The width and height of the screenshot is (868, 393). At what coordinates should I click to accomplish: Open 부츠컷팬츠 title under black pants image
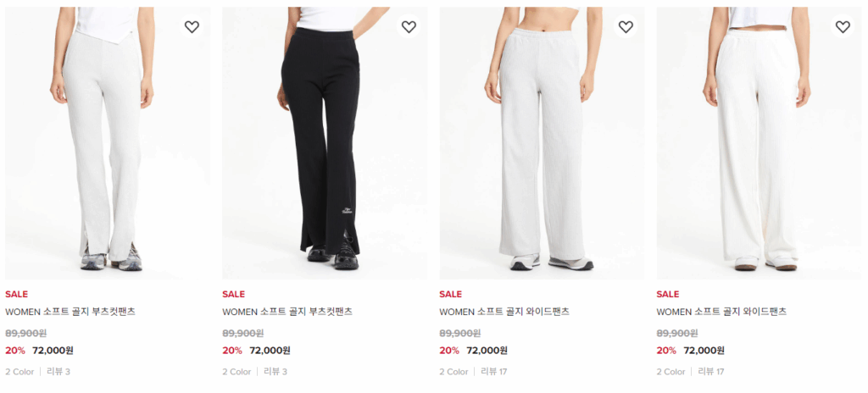pos(287,312)
